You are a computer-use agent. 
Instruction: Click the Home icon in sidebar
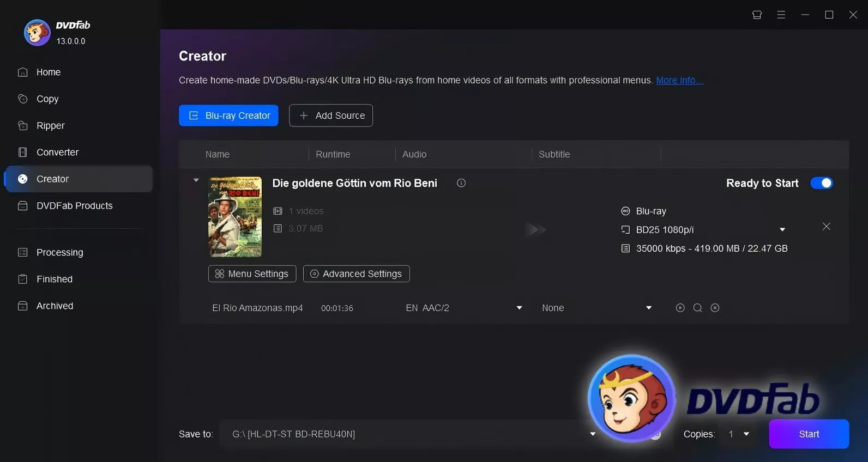23,72
